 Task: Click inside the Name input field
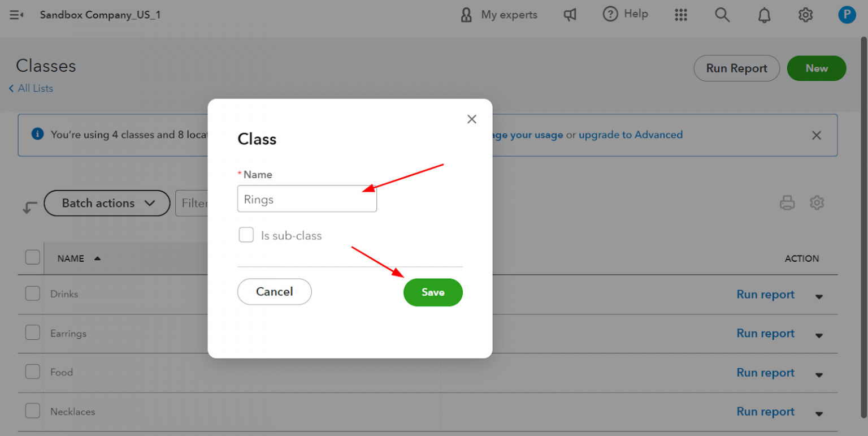[x=307, y=199]
